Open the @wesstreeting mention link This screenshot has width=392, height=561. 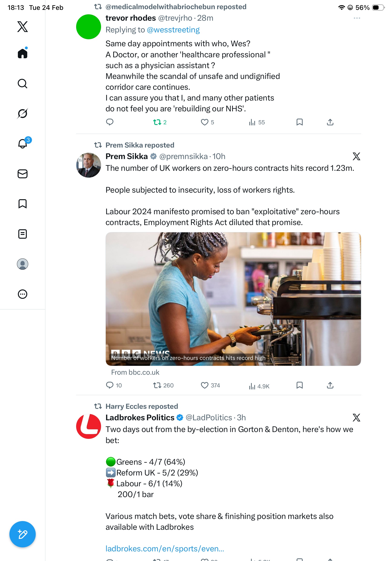[173, 30]
